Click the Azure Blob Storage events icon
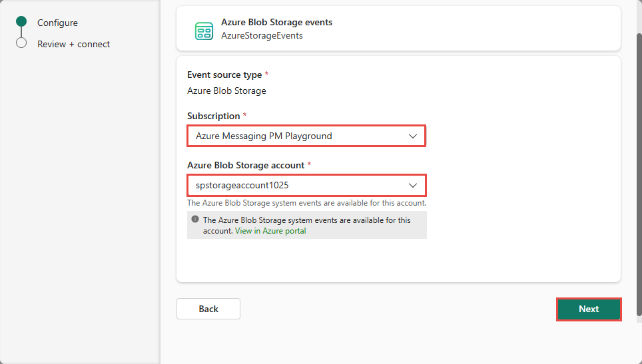642x364 pixels. point(204,31)
